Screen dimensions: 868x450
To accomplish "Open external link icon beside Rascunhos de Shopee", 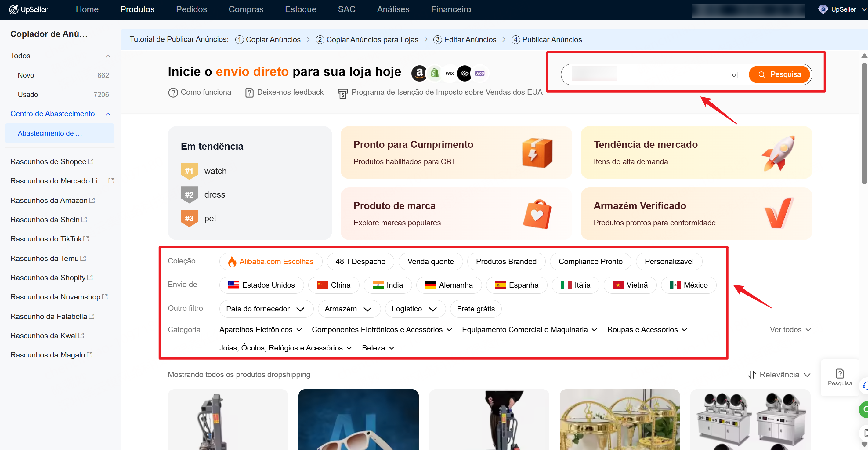I will coord(91,161).
